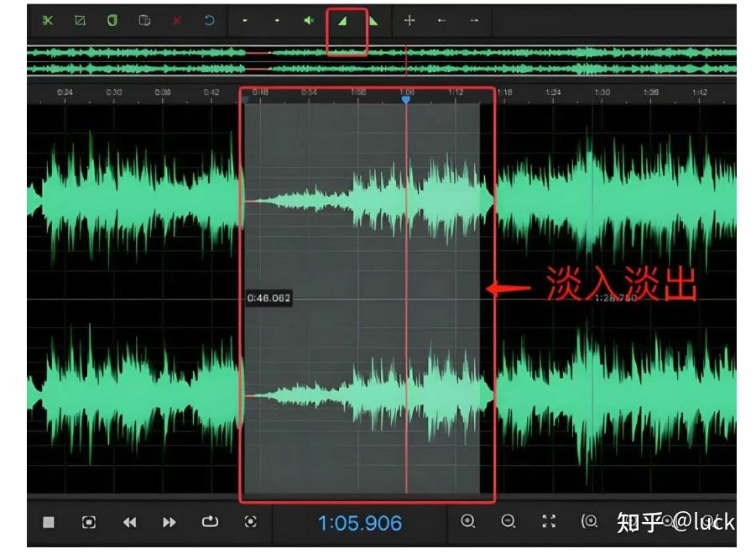756x554 pixels.
Task: Delete selection with the red X icon
Action: (x=177, y=20)
